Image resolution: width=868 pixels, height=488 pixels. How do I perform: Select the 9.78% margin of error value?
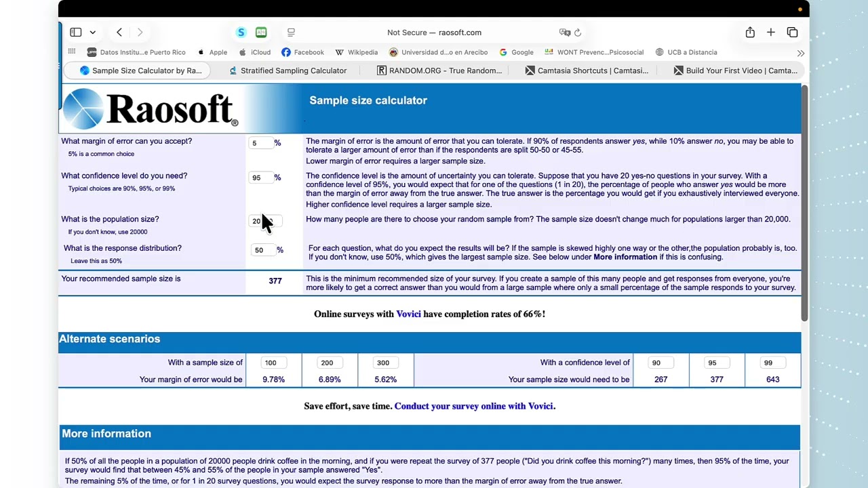click(x=273, y=380)
